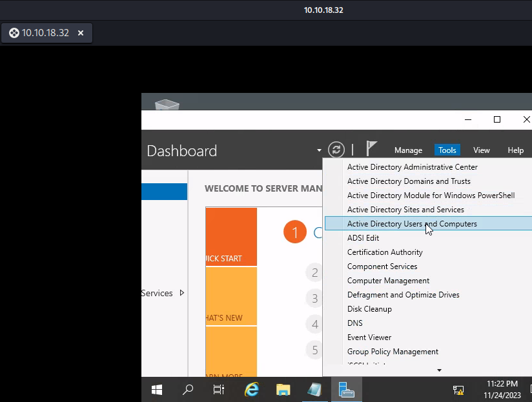The image size is (532, 402).
Task: Click the taskbar clock showing 11:22 PM
Action: click(502, 390)
